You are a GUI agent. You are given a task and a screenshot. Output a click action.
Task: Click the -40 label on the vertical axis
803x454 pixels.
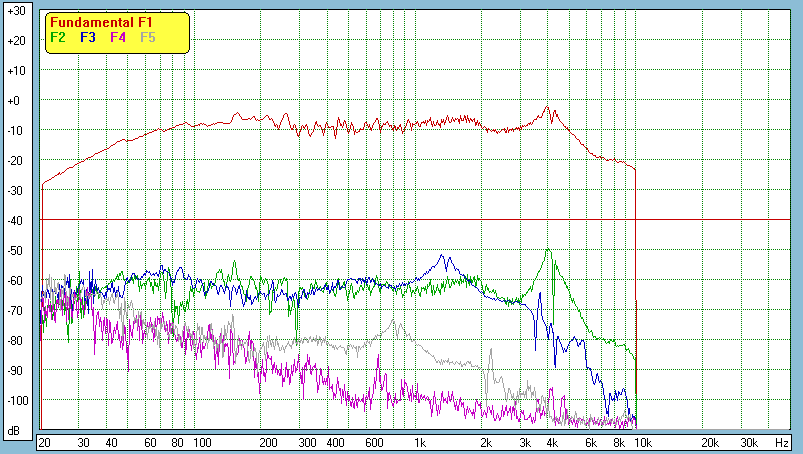tap(16, 221)
